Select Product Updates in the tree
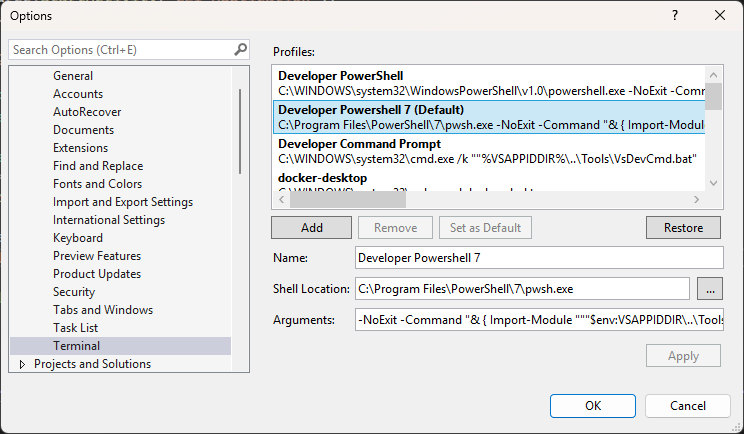 (x=97, y=274)
